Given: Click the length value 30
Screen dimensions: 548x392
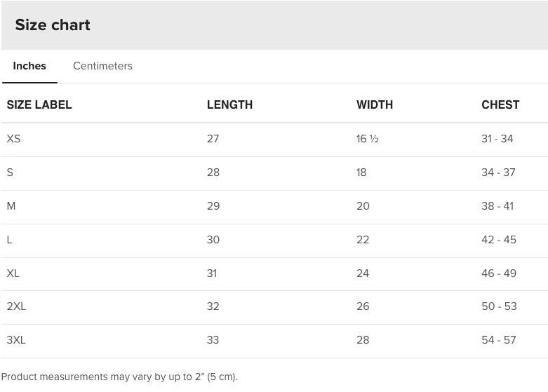Looking at the screenshot, I should click(213, 240).
